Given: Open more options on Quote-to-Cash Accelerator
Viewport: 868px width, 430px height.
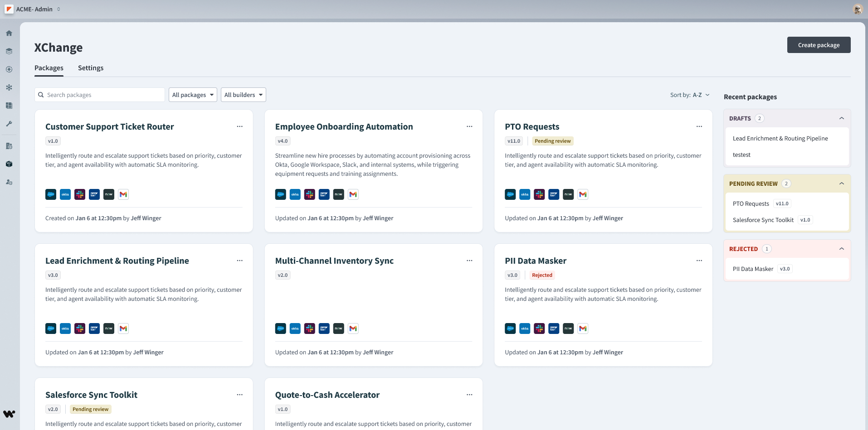Looking at the screenshot, I should [x=469, y=395].
